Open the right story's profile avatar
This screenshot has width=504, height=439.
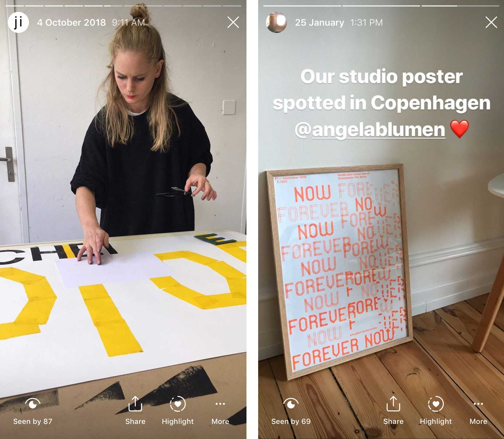(276, 22)
